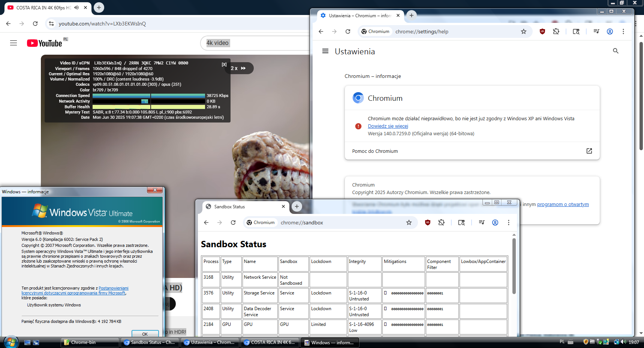Image resolution: width=644 pixels, height=348 pixels.
Task: View site information for youtube.com
Action: pyautogui.click(x=51, y=24)
